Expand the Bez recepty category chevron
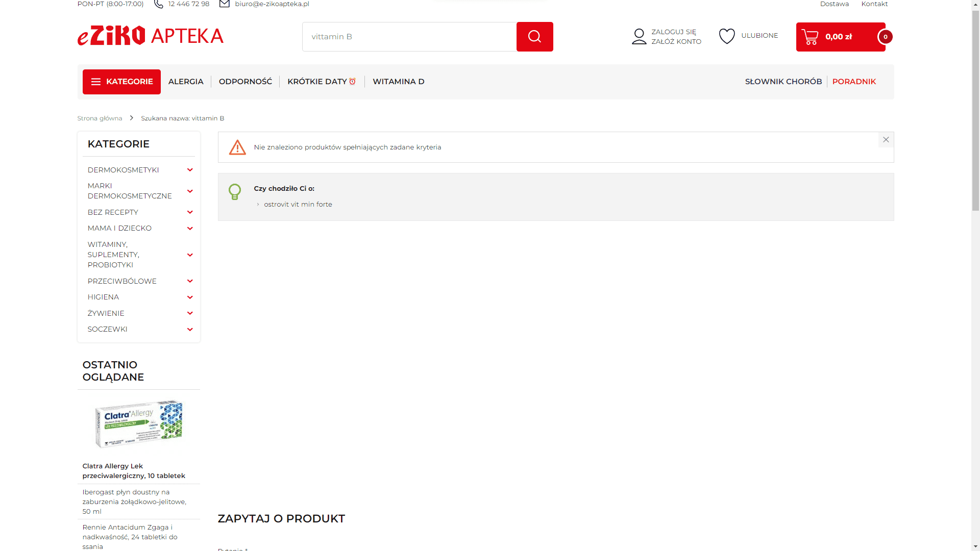The image size is (980, 551). (190, 212)
